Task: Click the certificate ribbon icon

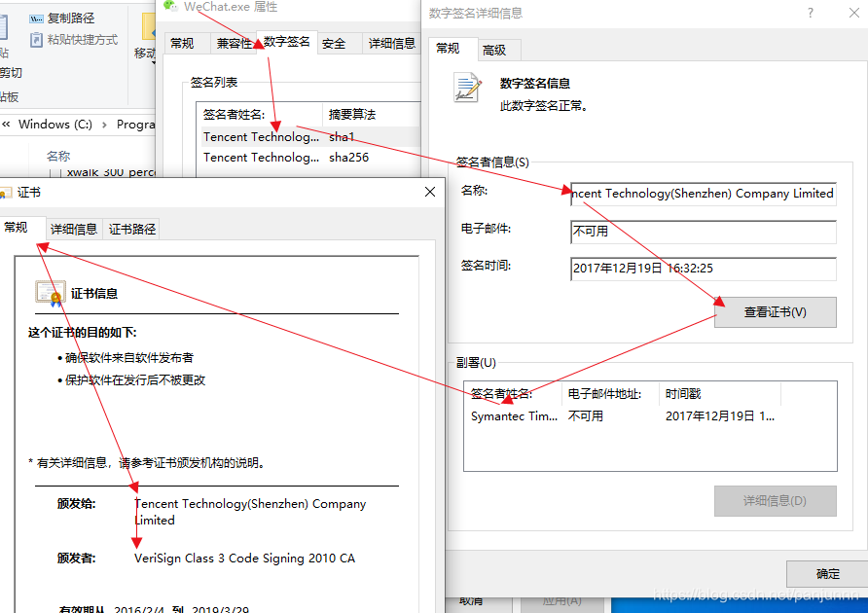Action: tap(51, 294)
